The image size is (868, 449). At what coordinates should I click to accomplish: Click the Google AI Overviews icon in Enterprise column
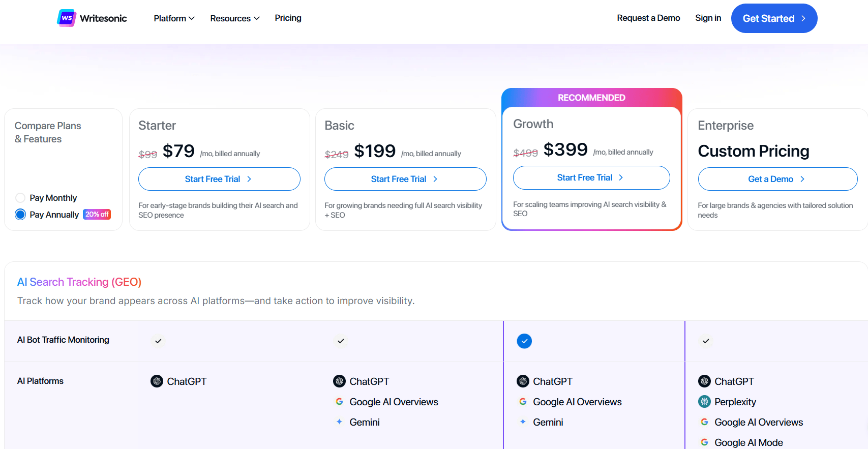704,422
